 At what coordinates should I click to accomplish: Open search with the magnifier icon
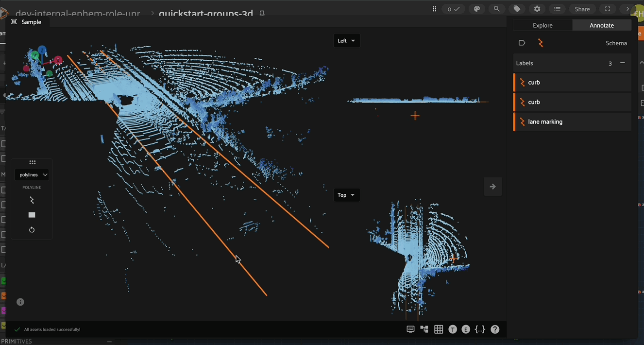pos(496,8)
